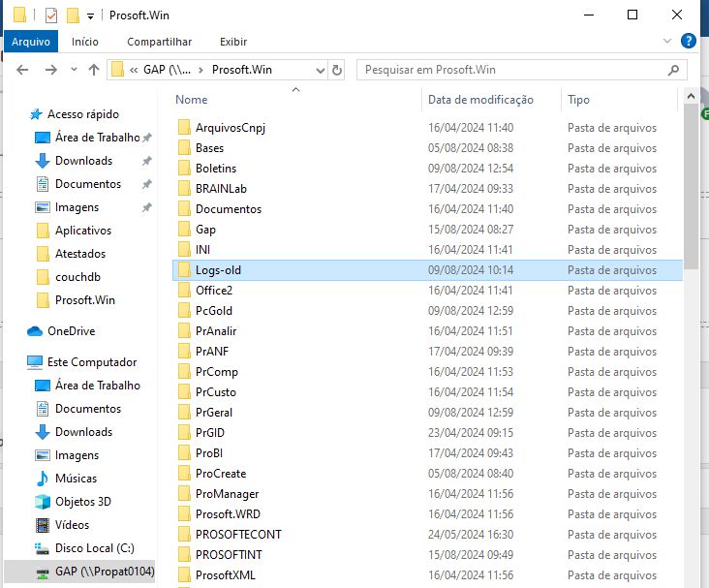Select the Boletins folder
The width and height of the screenshot is (709, 588).
(x=216, y=169)
